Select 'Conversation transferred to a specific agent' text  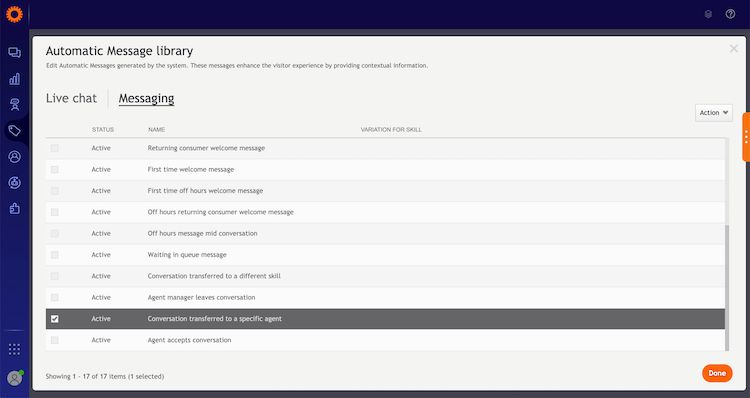click(214, 319)
